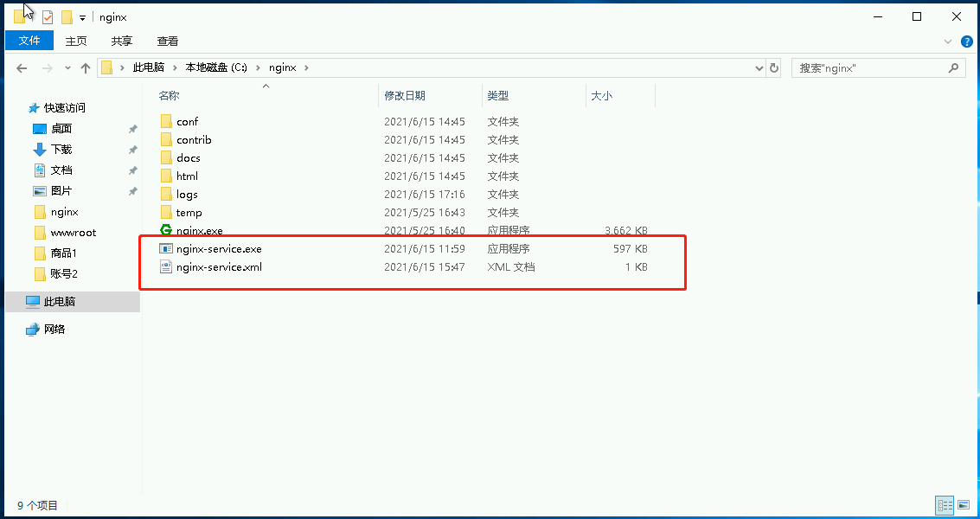Screen dimensions: 980x519
Task: Select the conf folder icon
Action: tap(166, 121)
